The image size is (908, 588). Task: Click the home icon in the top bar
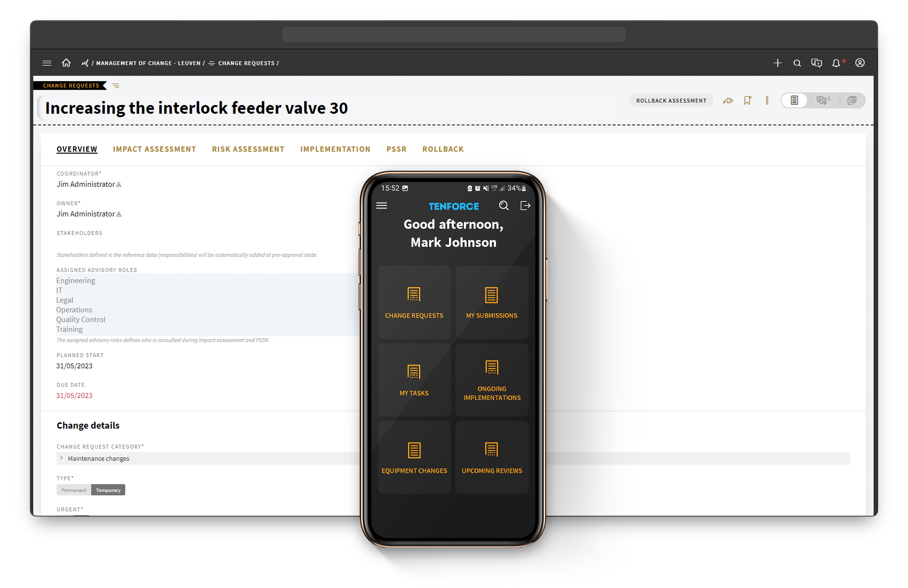tap(66, 63)
